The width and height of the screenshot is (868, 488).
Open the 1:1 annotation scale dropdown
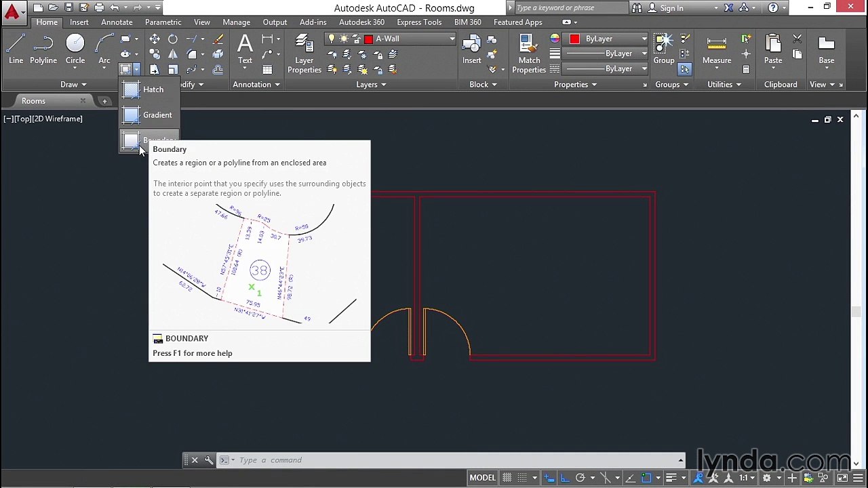click(747, 478)
